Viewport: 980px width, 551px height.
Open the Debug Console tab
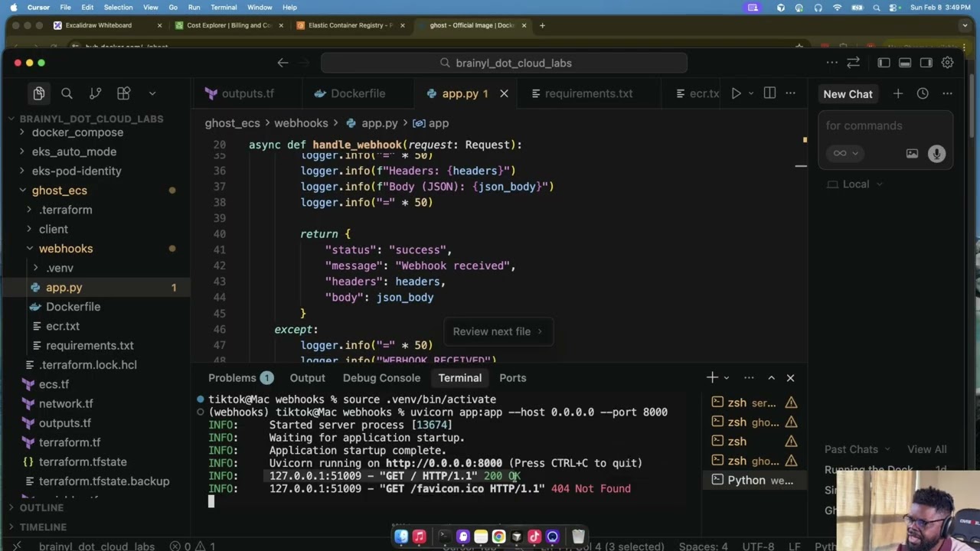click(381, 378)
